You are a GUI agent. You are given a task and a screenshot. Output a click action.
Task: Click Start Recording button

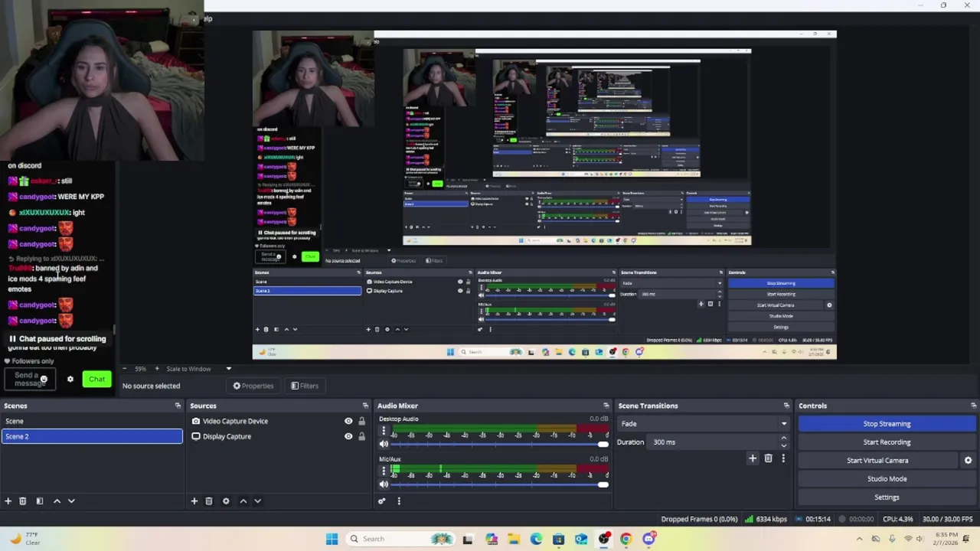887,442
